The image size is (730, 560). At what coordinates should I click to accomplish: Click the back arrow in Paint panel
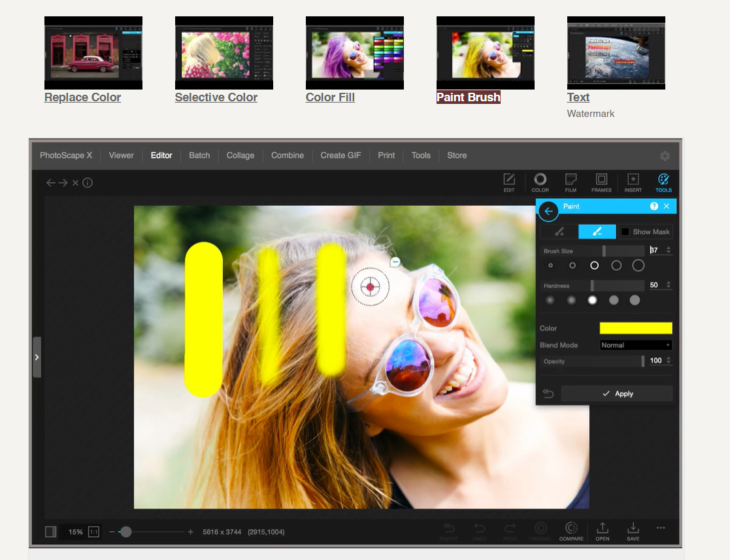(548, 211)
